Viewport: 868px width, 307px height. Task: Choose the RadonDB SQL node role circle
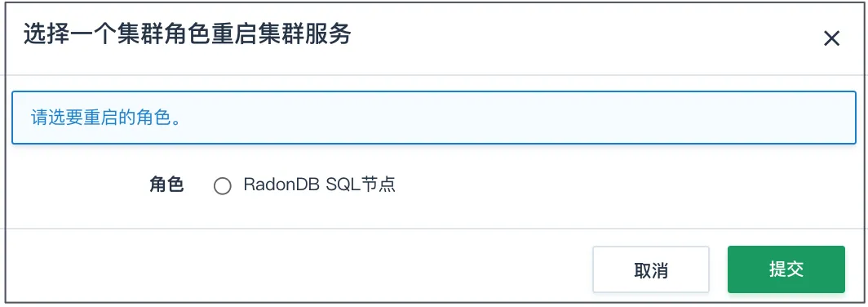coord(222,186)
